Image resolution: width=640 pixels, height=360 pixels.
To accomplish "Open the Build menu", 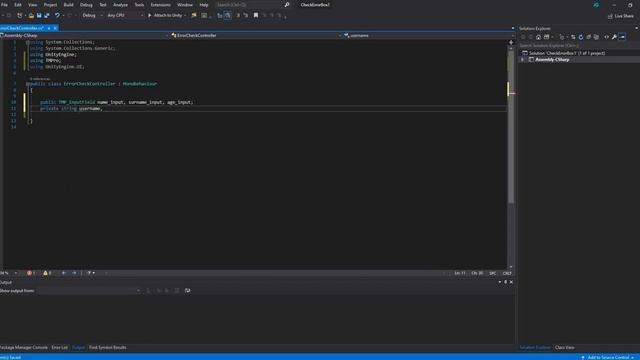I will 69,5.
